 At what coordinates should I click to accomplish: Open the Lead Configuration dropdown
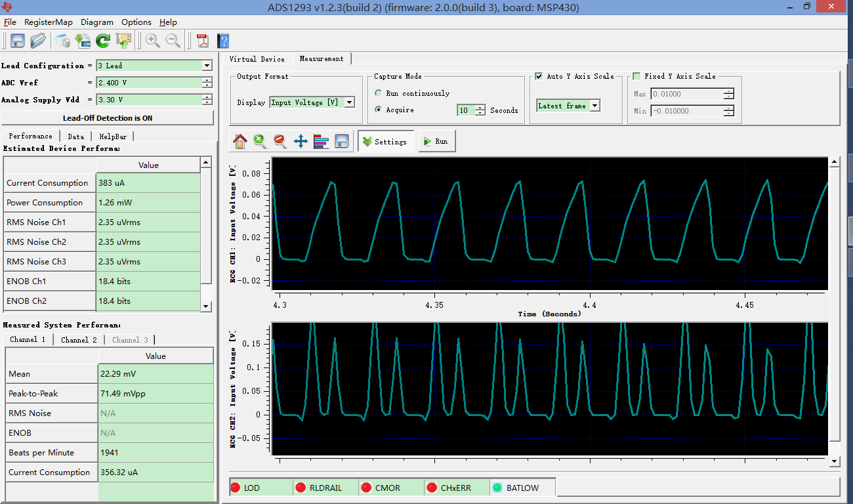pos(207,66)
